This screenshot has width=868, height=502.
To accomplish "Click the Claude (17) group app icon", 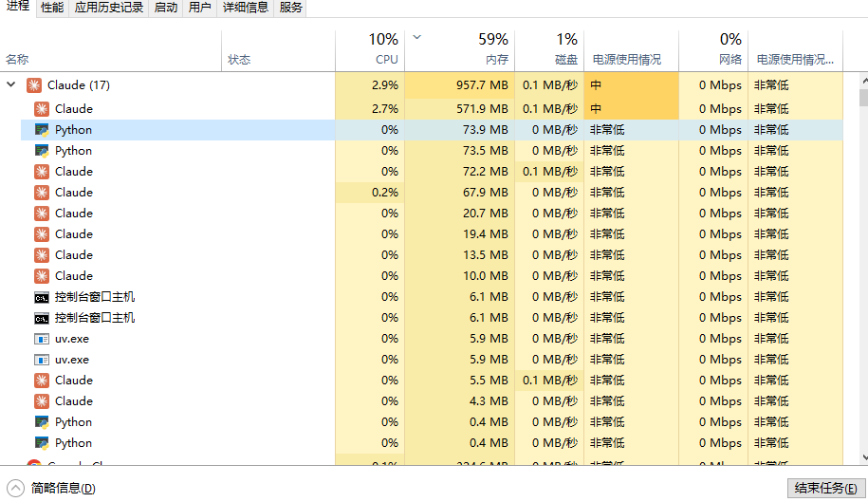I will (x=34, y=85).
